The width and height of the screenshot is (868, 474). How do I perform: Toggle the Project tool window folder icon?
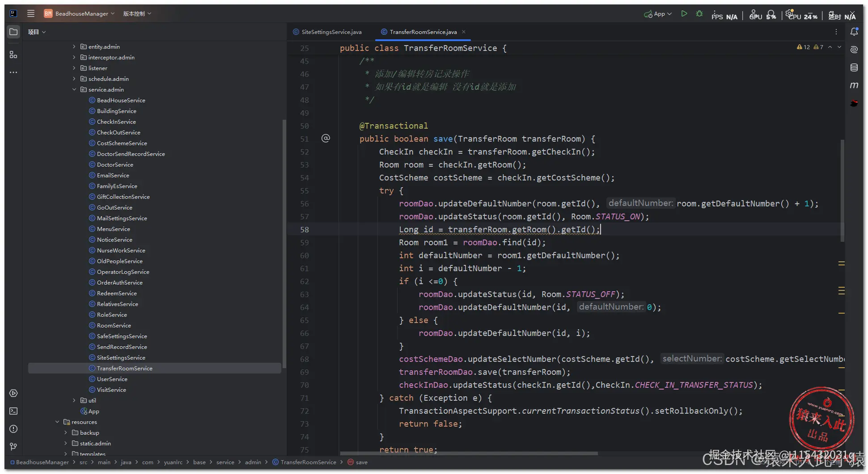pyautogui.click(x=13, y=32)
